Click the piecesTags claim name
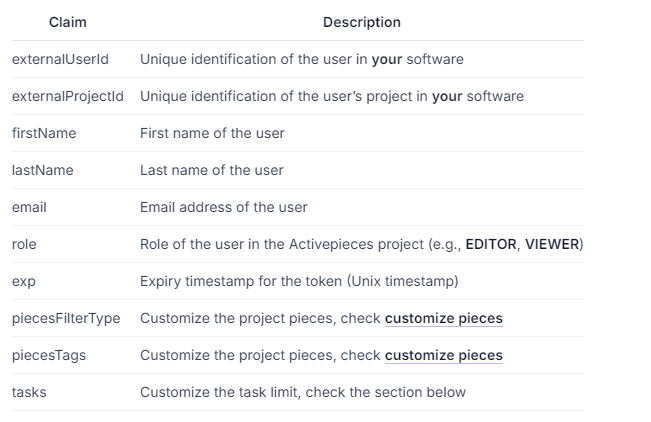651x422 pixels. (x=49, y=355)
